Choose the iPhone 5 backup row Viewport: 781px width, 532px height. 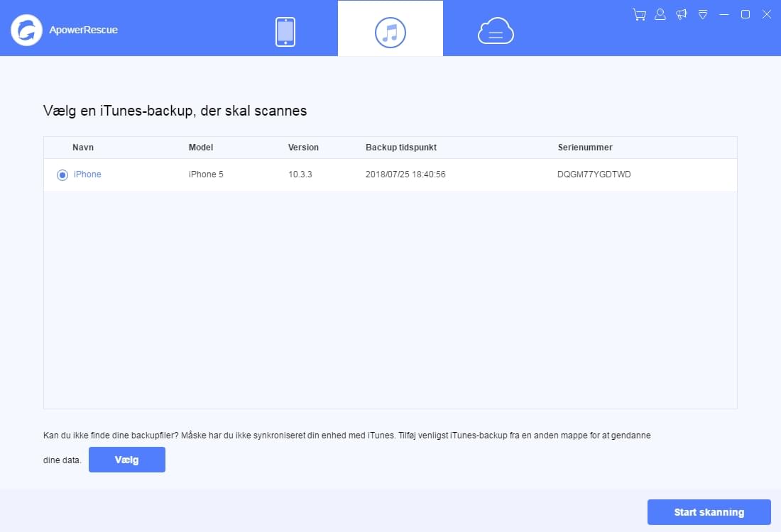390,174
